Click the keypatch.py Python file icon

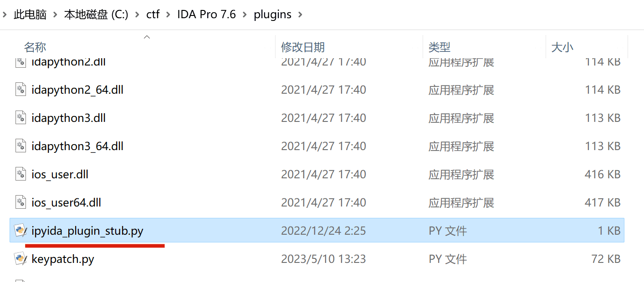[x=20, y=259]
